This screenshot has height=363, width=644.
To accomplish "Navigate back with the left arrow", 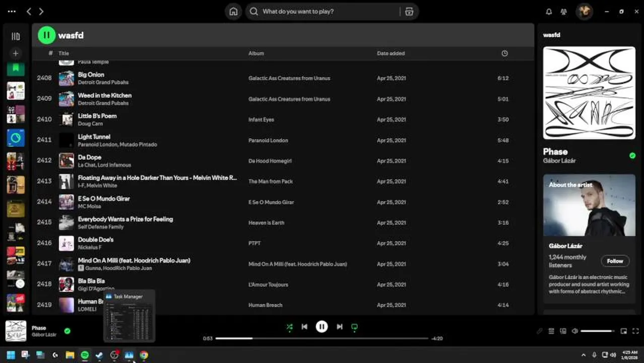I will coord(29,11).
